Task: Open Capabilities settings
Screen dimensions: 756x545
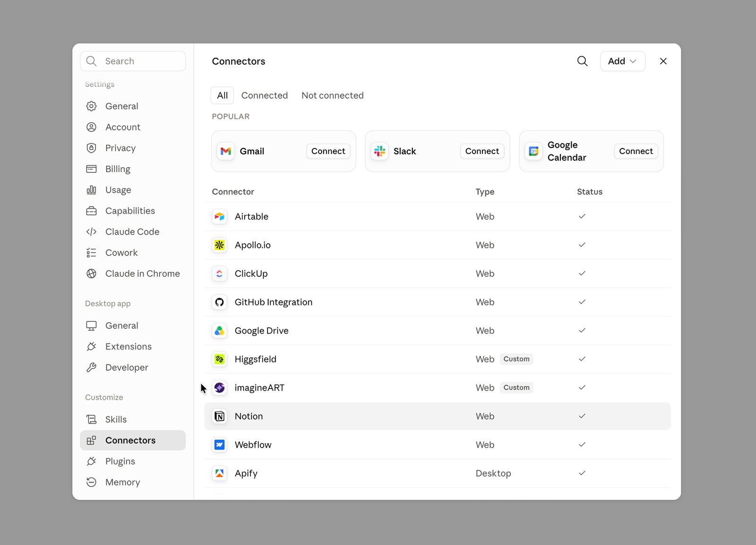Action: pos(133,211)
